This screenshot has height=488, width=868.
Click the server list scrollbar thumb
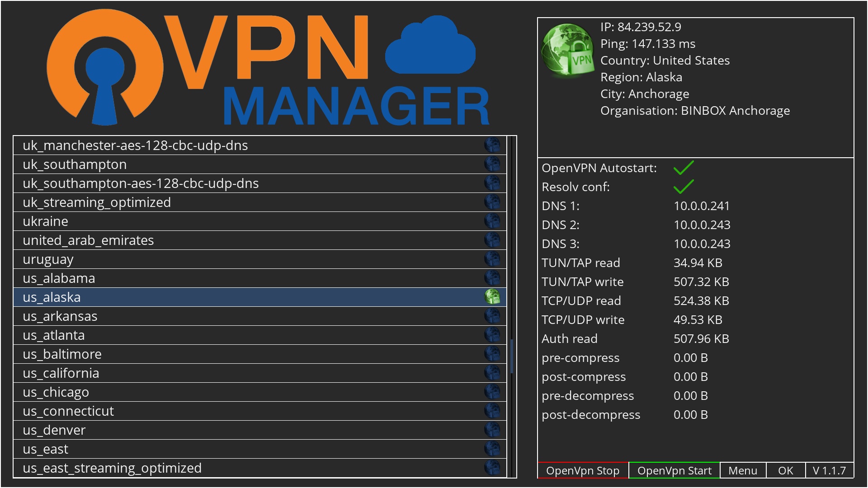512,357
